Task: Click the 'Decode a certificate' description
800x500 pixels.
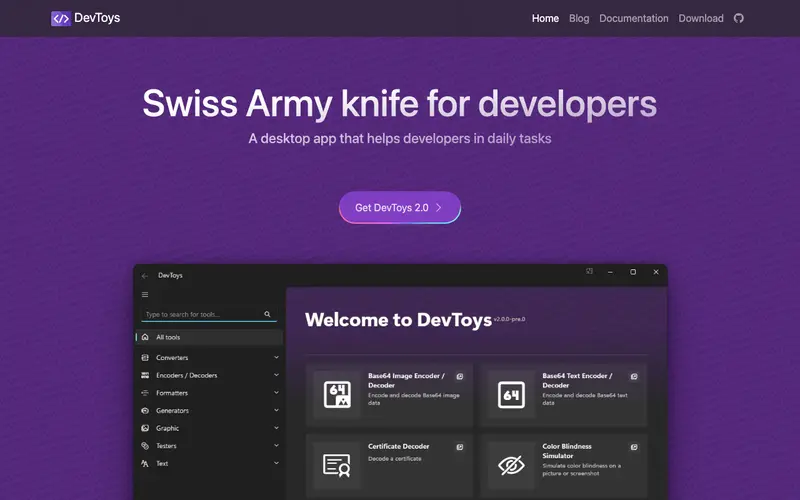Action: point(395,459)
